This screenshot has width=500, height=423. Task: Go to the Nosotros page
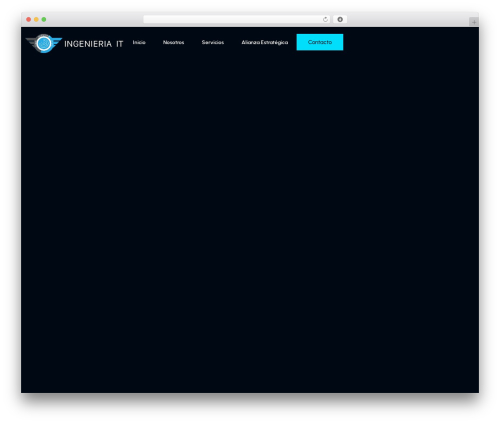(173, 42)
